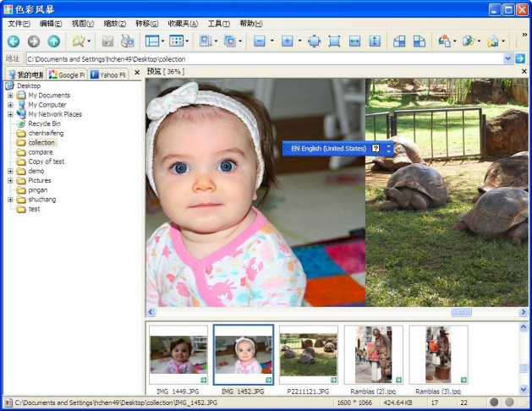This screenshot has height=411, width=532.
Task: Expand the My Documents tree node
Action: click(x=10, y=96)
